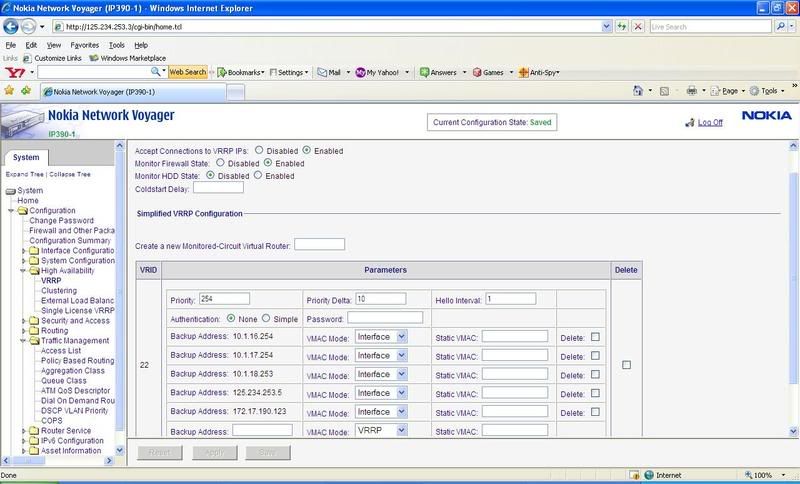Open VMAC Mode dropdown for 10.1.18.253
The image size is (800, 484).
pos(381,374)
